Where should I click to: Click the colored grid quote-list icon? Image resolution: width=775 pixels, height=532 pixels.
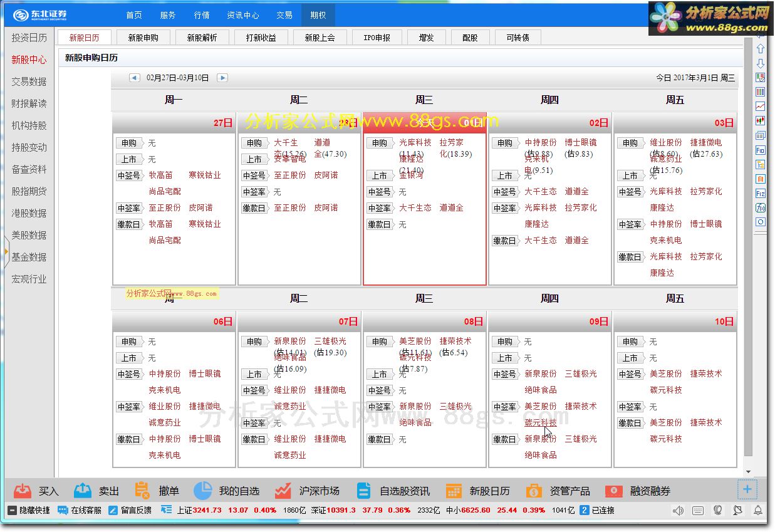coord(761,92)
